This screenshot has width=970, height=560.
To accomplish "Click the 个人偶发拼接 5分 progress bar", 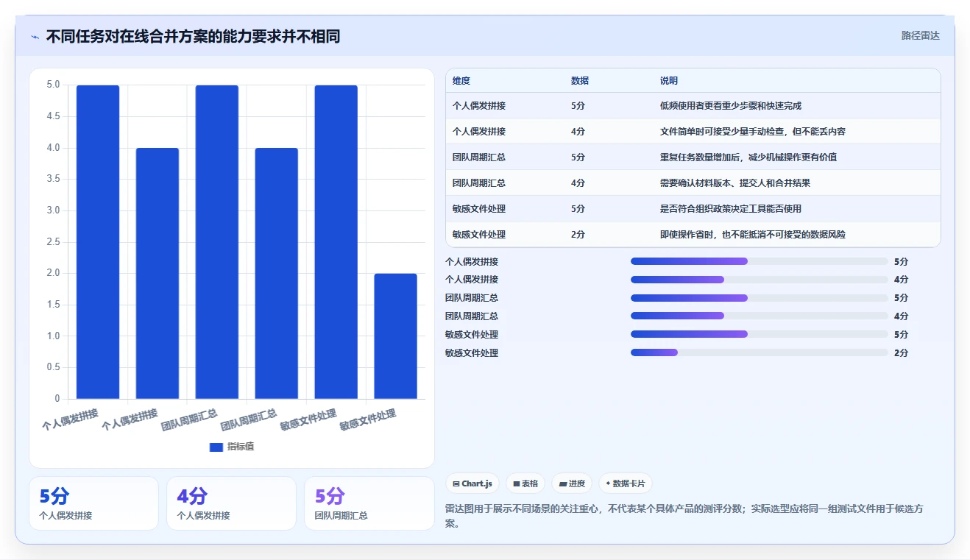I will click(x=759, y=261).
